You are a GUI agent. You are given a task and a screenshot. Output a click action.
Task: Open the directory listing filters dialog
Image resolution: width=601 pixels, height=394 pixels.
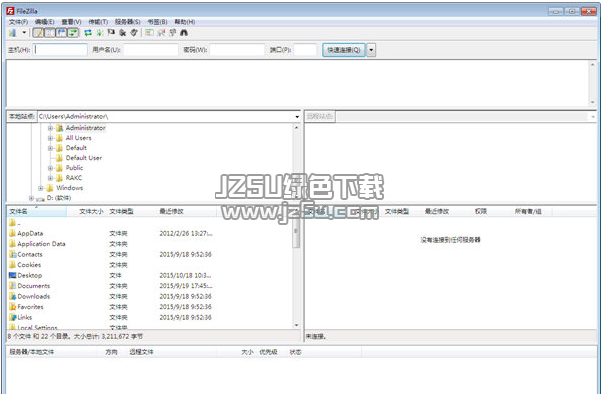tap(149, 33)
